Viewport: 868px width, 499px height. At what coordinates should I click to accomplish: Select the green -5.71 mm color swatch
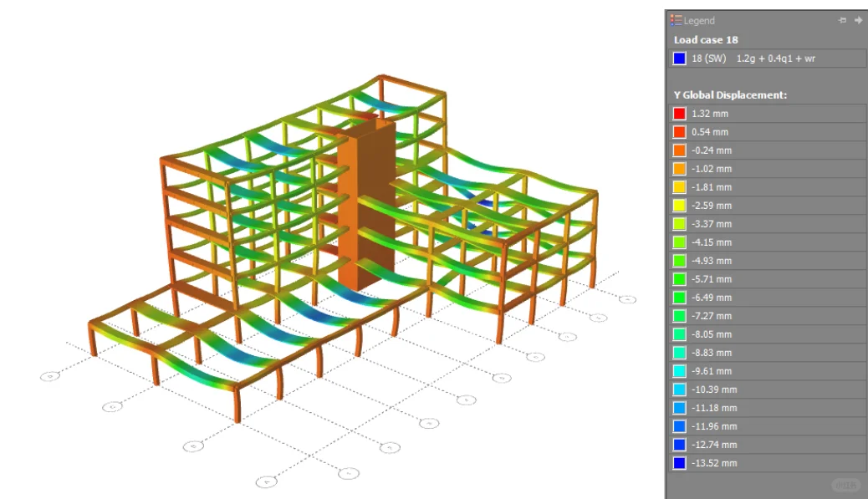[x=679, y=279]
